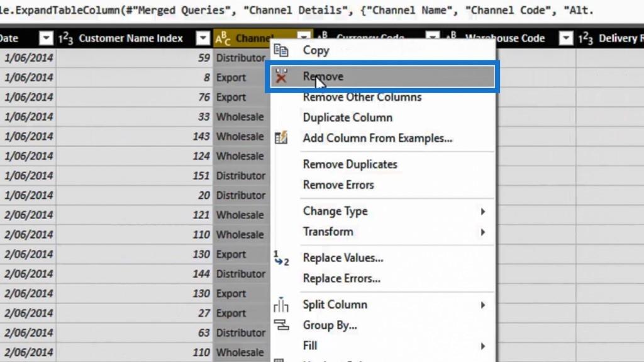Click the Copy icon in the context menu

coord(281,50)
